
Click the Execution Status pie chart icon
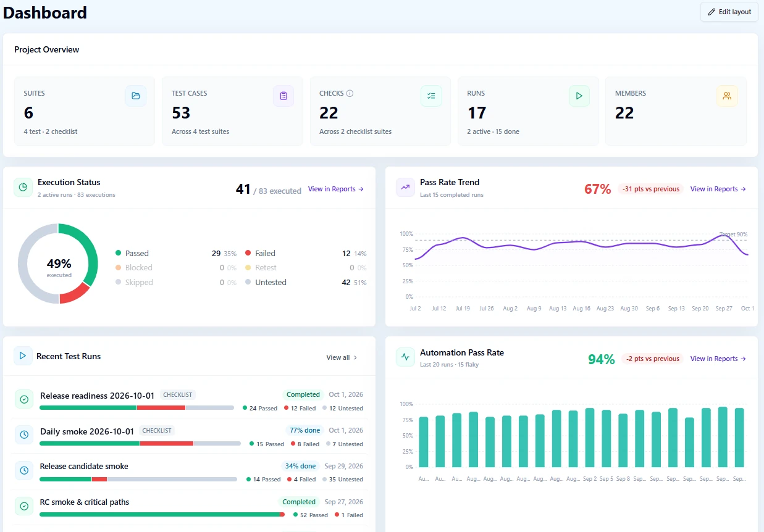(x=23, y=187)
